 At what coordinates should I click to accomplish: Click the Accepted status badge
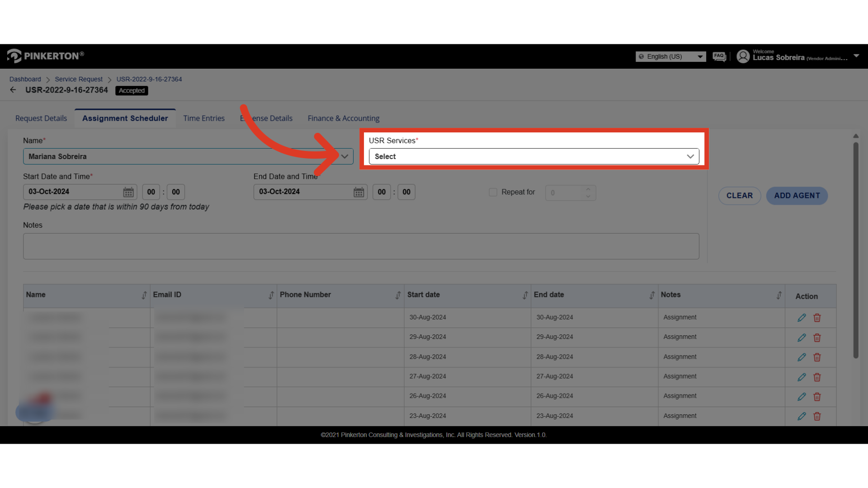pyautogui.click(x=132, y=90)
